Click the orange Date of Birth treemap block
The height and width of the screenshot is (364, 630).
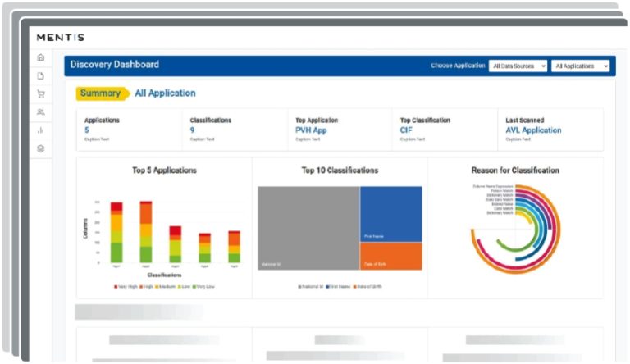390,256
